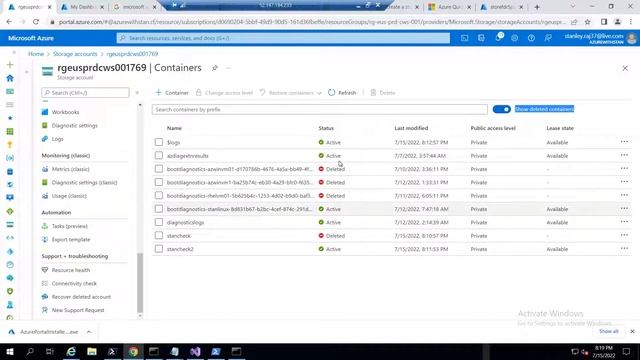The image size is (640, 360).
Task: Click Show all downloads link
Action: pos(609,331)
